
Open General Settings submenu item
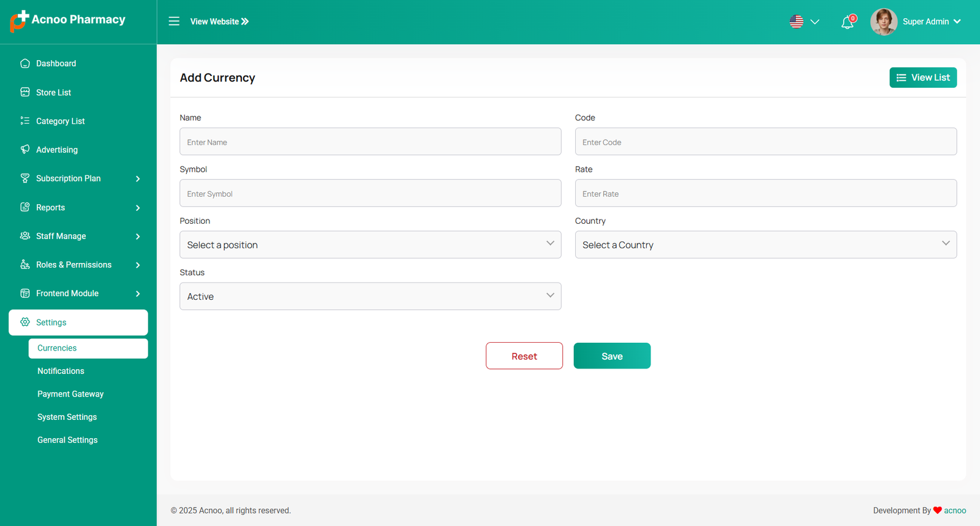pos(67,440)
